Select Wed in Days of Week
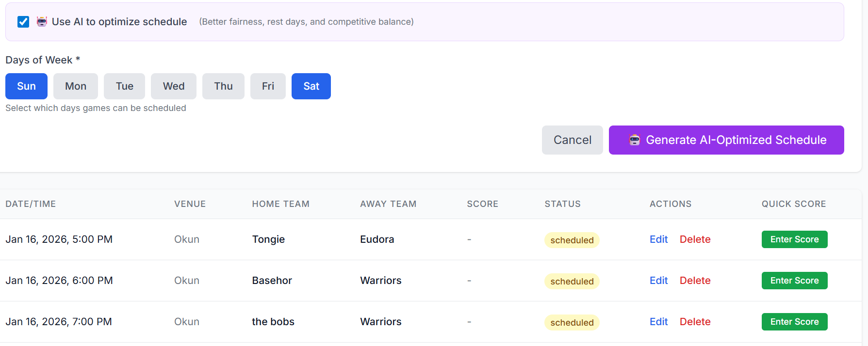868x346 pixels. tap(174, 86)
